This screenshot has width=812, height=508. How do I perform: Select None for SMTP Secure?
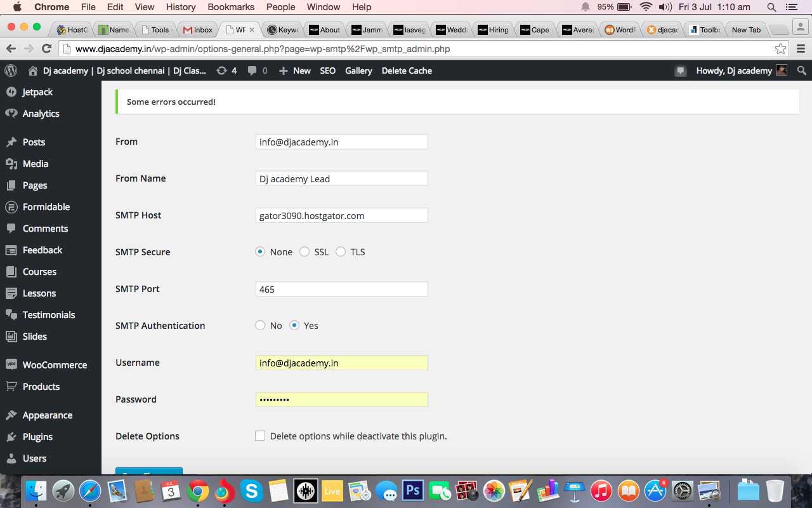pos(260,251)
